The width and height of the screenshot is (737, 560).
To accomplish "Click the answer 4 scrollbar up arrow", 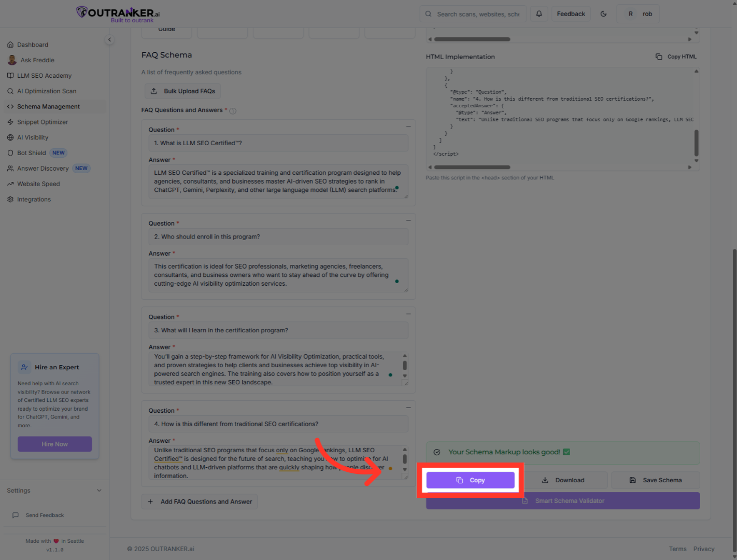I will pyautogui.click(x=405, y=450).
